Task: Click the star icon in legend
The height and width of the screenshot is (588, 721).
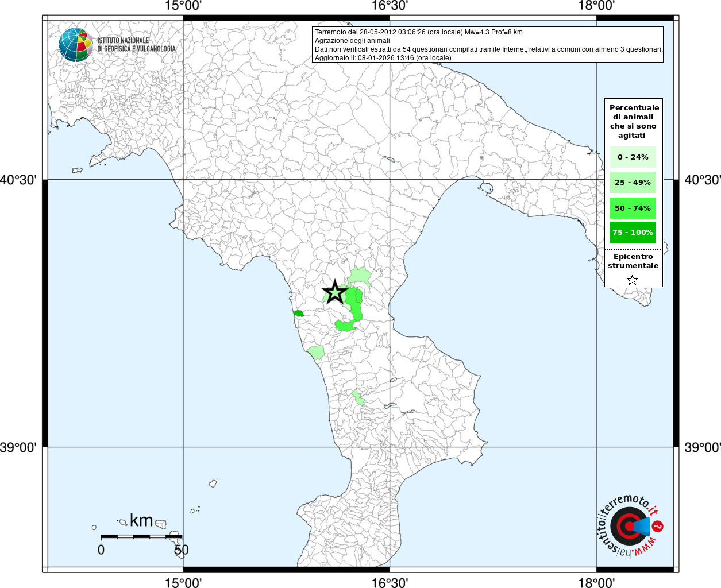Action: point(633,280)
